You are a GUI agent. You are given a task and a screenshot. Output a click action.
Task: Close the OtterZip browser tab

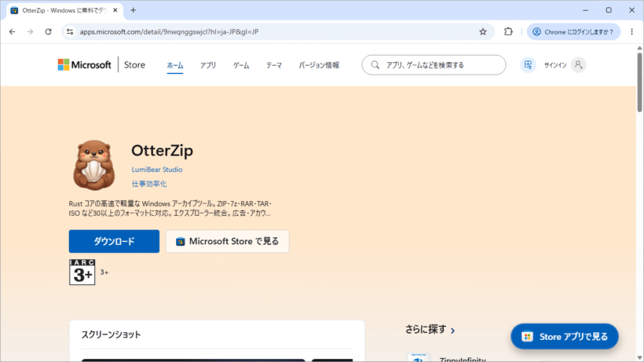tap(115, 10)
